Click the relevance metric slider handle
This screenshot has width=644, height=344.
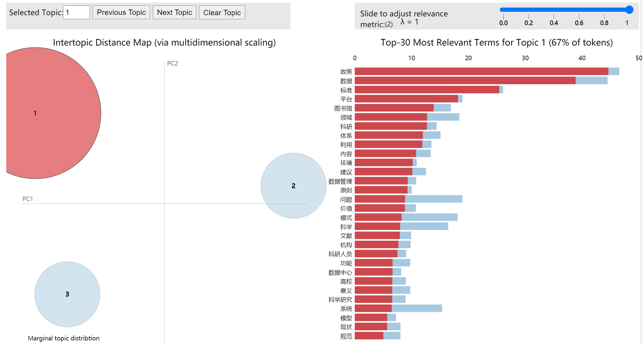pyautogui.click(x=630, y=9)
